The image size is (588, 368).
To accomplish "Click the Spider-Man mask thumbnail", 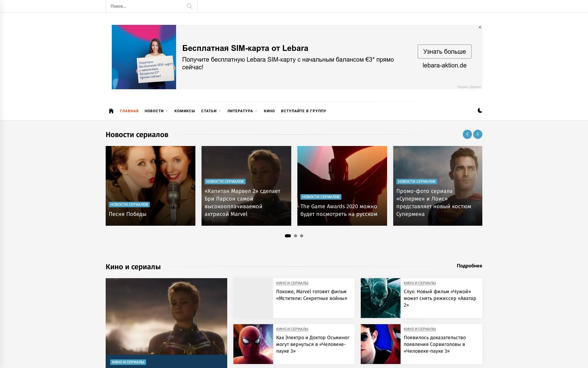I will click(253, 344).
